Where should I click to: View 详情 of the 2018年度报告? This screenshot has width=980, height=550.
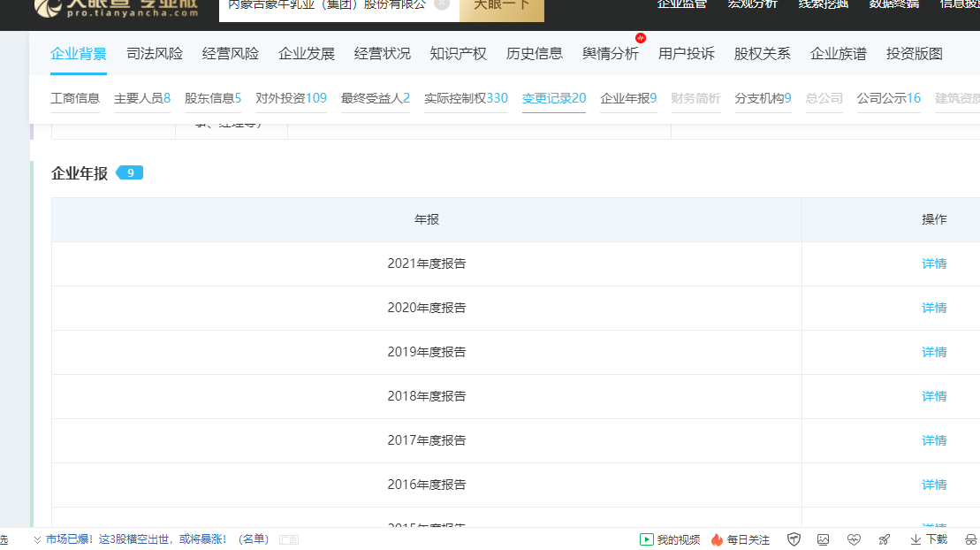tap(934, 396)
